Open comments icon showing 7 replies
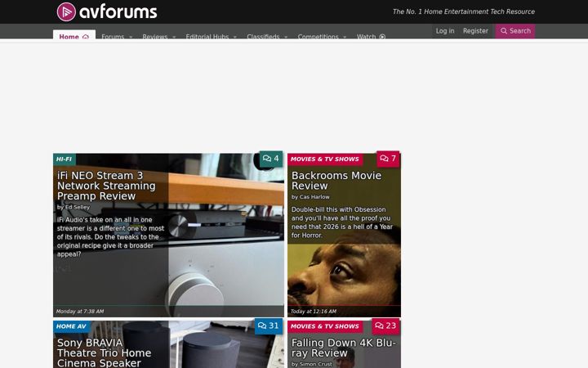 [388, 159]
